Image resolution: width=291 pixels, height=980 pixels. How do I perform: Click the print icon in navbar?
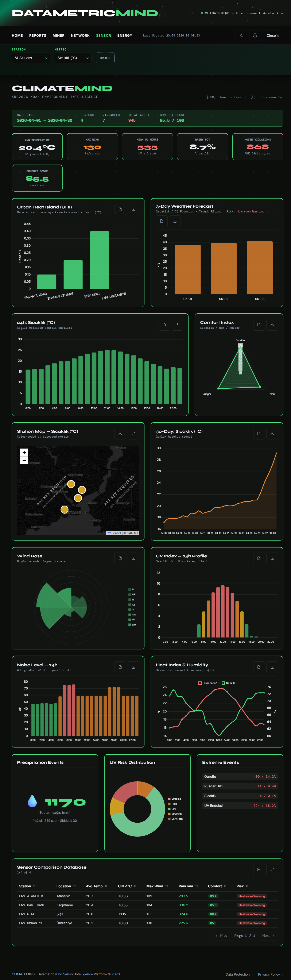255,35
